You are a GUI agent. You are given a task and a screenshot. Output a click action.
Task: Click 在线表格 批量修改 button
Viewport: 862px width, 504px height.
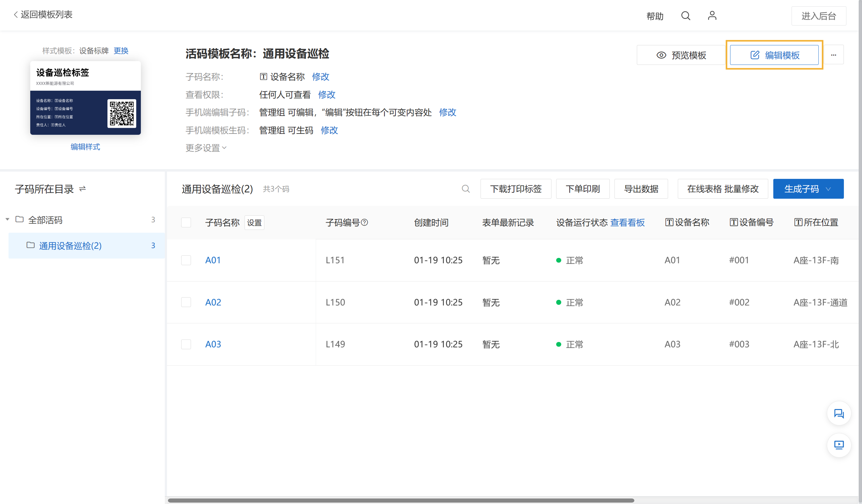pyautogui.click(x=723, y=189)
